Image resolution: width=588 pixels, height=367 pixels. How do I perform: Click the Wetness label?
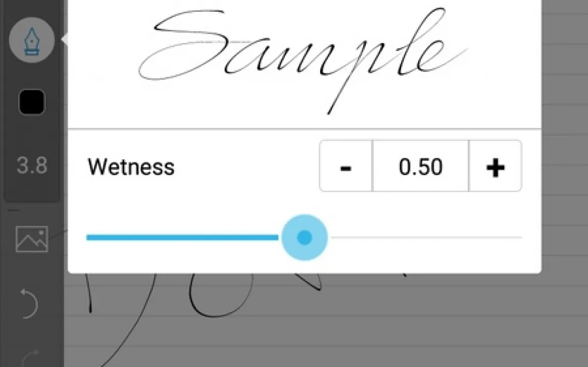click(x=131, y=167)
